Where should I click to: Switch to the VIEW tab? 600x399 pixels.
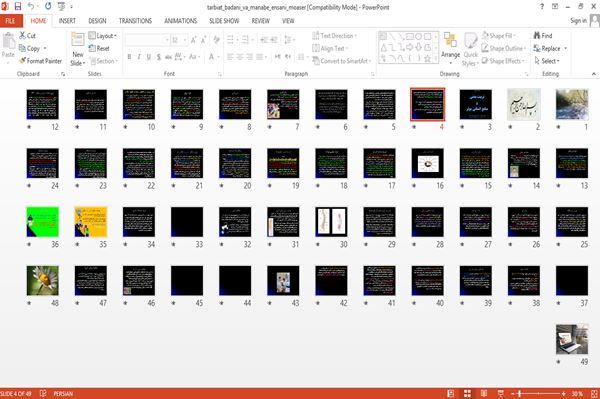tap(288, 21)
